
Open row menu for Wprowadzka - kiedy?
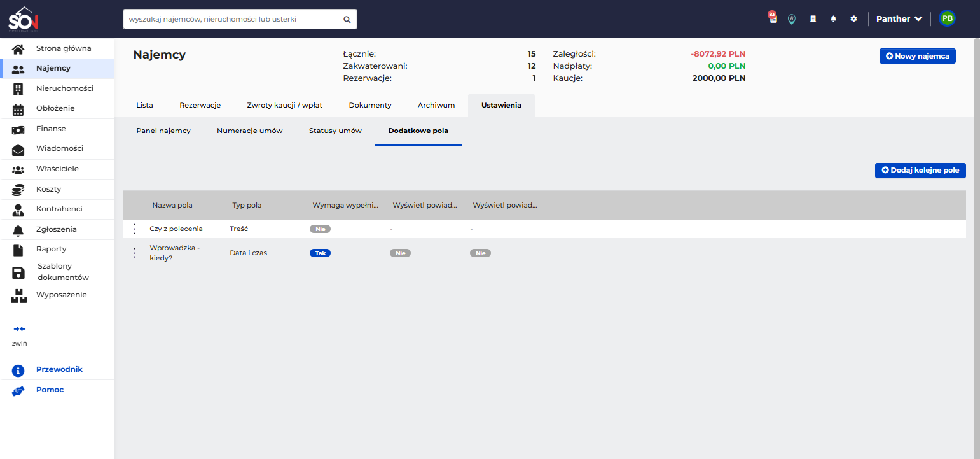coord(134,253)
